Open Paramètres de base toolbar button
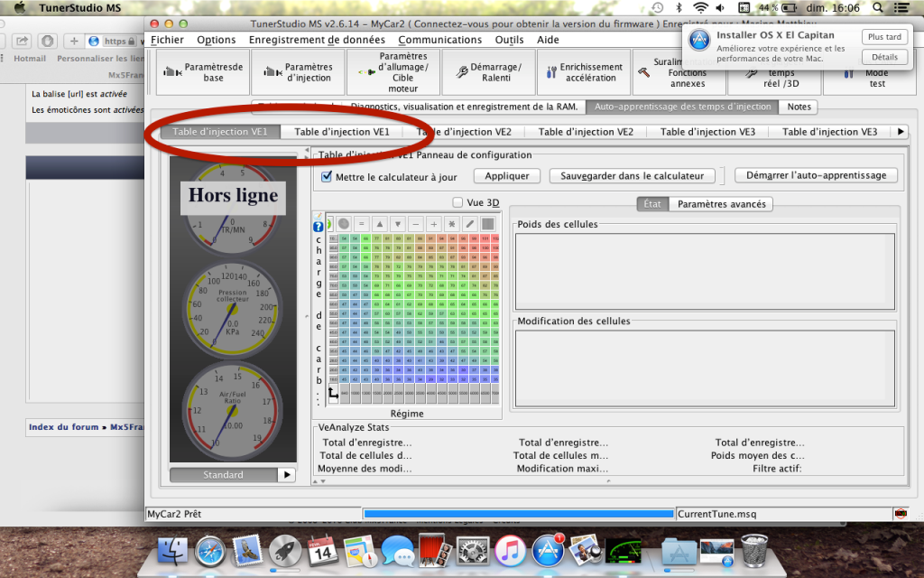 (203, 72)
